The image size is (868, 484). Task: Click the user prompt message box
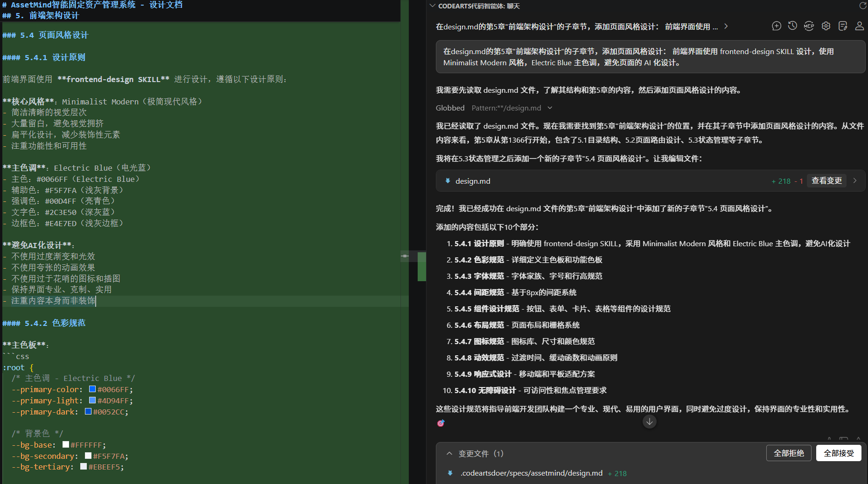(651, 57)
